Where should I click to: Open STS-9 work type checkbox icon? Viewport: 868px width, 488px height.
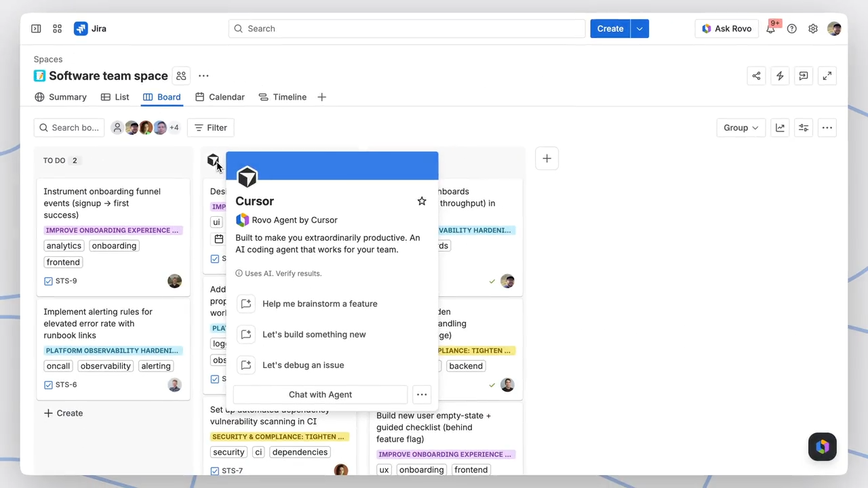pos(48,281)
